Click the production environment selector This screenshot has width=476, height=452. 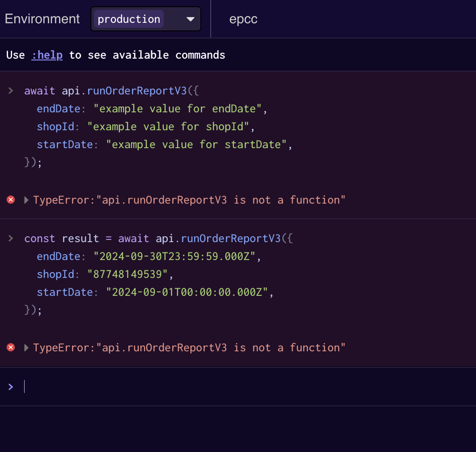click(x=145, y=18)
